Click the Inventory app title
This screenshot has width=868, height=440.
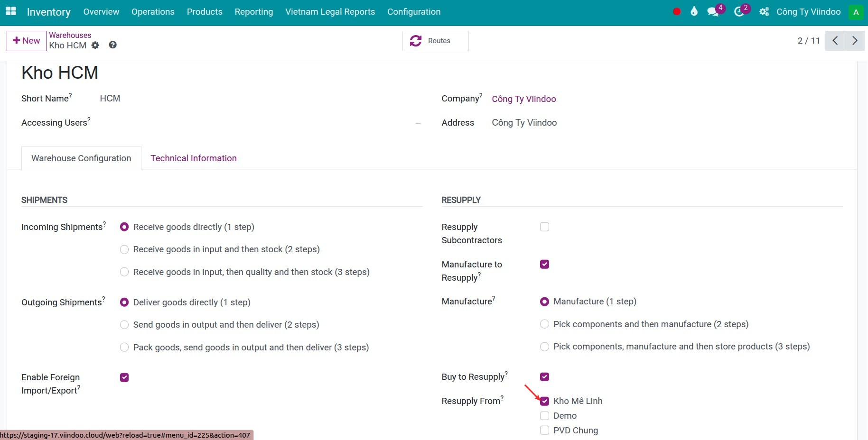pyautogui.click(x=48, y=12)
